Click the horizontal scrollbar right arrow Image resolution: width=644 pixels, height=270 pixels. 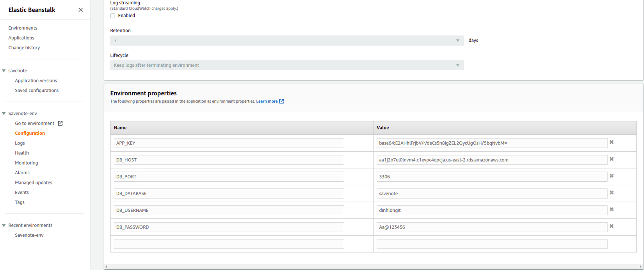(x=640, y=266)
